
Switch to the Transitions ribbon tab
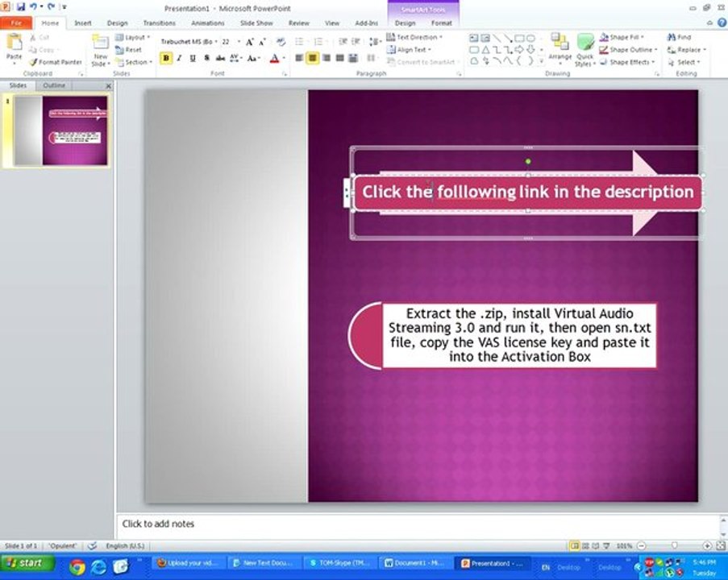pyautogui.click(x=160, y=23)
